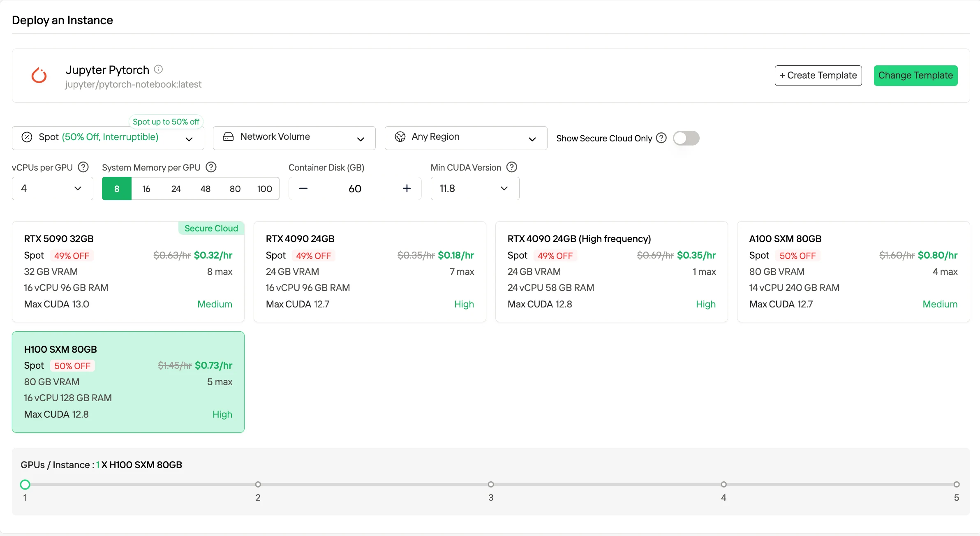Increase container disk with plus icon
The height and width of the screenshot is (536, 980).
click(407, 189)
